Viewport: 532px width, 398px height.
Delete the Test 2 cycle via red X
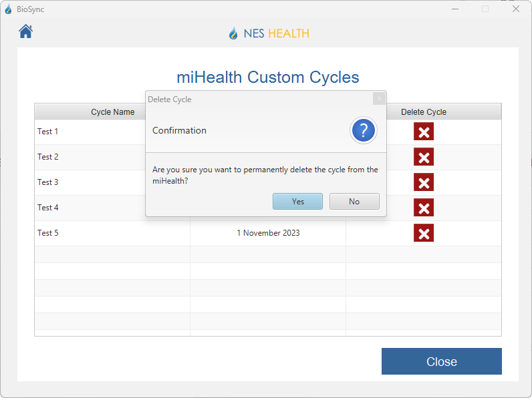424,157
